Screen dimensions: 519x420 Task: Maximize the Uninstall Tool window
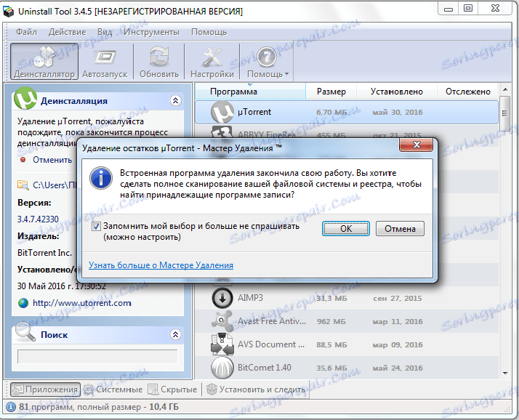click(x=467, y=9)
